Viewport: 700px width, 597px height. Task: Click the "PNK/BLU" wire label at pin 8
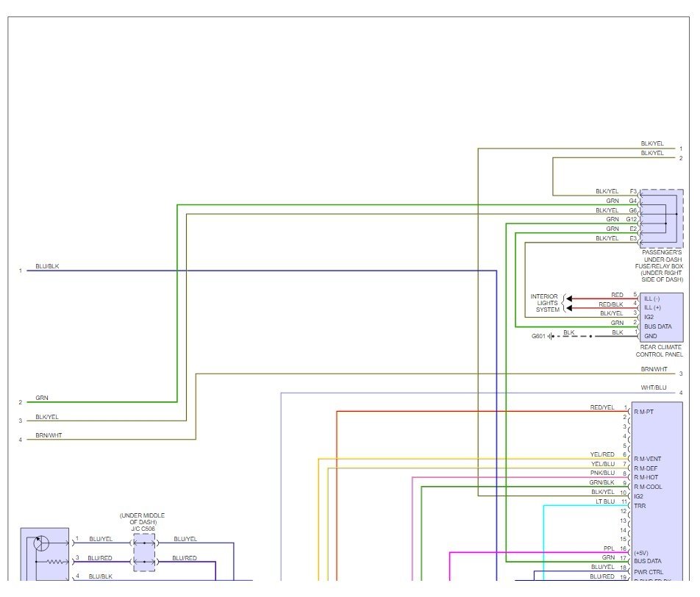coord(602,473)
